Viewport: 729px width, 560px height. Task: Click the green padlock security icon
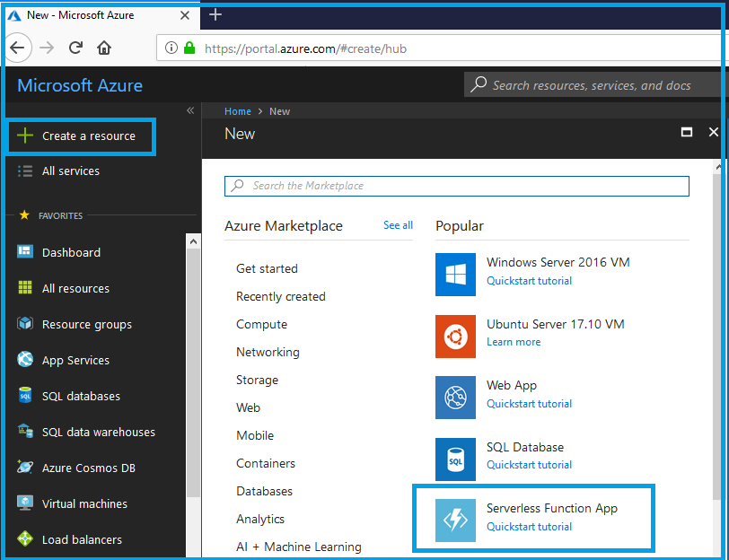(x=189, y=48)
